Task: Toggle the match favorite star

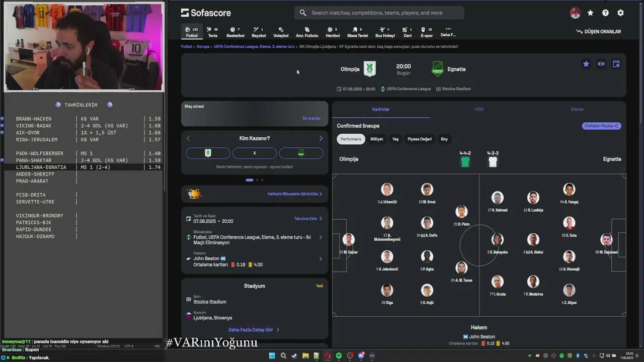Action: coord(586,64)
